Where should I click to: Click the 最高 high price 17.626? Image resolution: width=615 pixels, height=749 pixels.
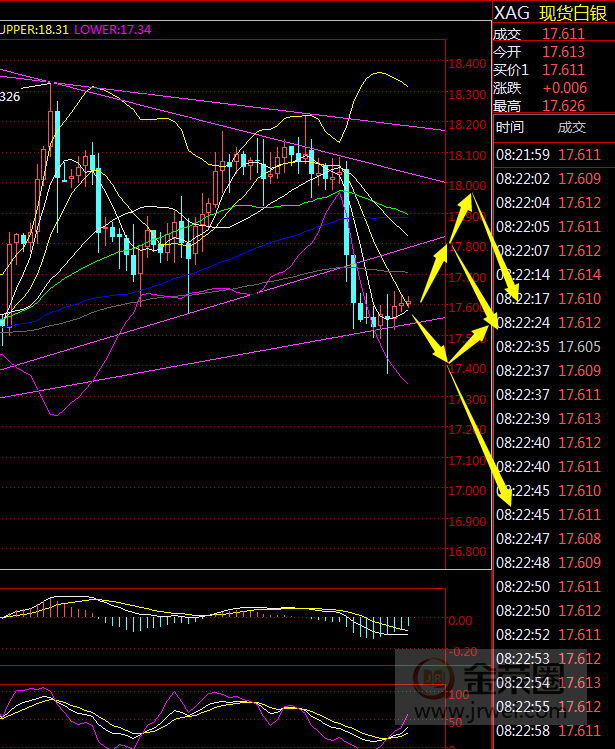pos(563,106)
